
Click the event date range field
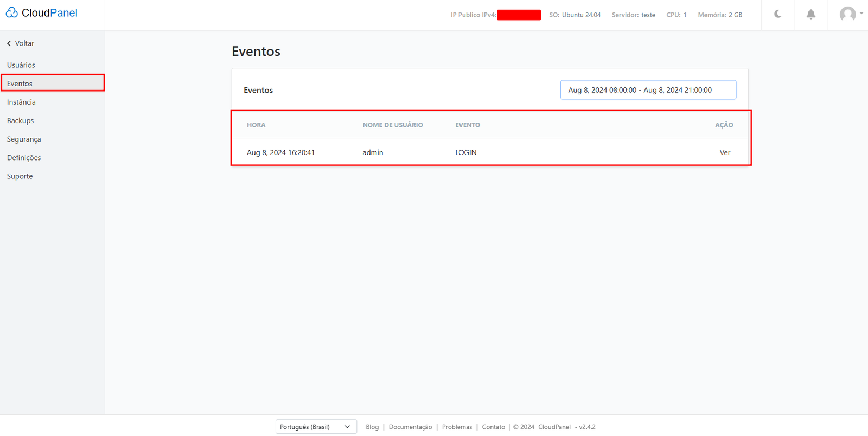coord(648,90)
